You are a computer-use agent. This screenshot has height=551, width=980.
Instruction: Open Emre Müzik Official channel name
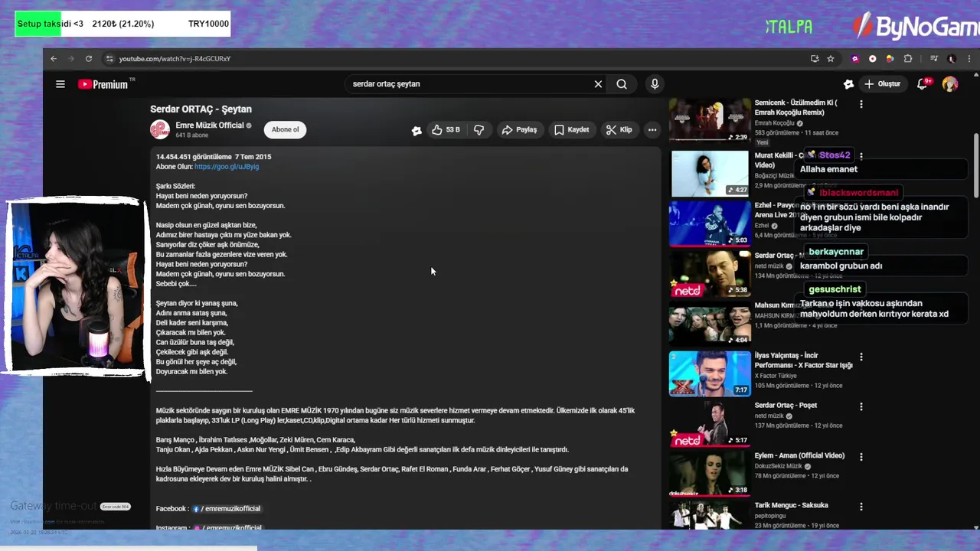pyautogui.click(x=210, y=126)
